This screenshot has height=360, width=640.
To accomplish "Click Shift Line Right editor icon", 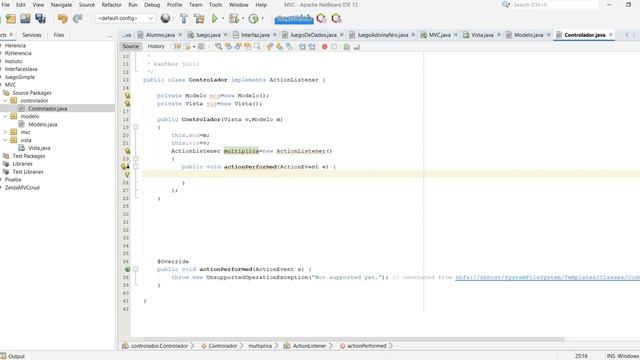I will click(x=312, y=47).
